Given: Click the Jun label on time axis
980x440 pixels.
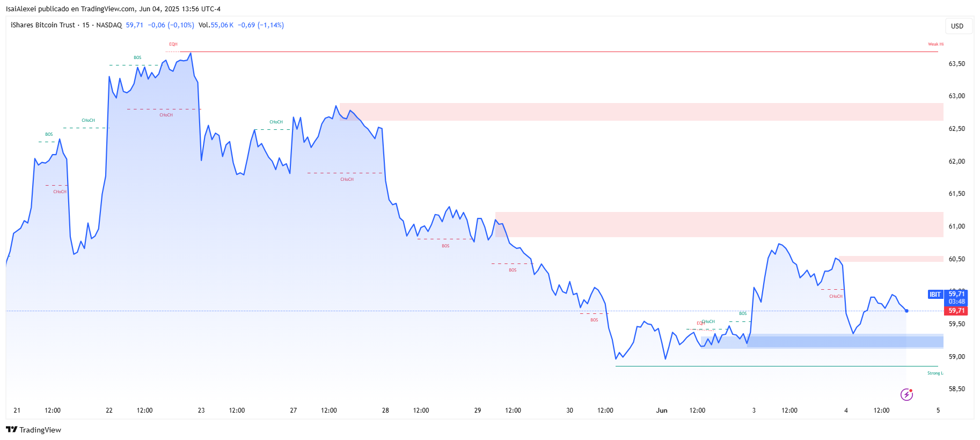Looking at the screenshot, I should click(662, 410).
